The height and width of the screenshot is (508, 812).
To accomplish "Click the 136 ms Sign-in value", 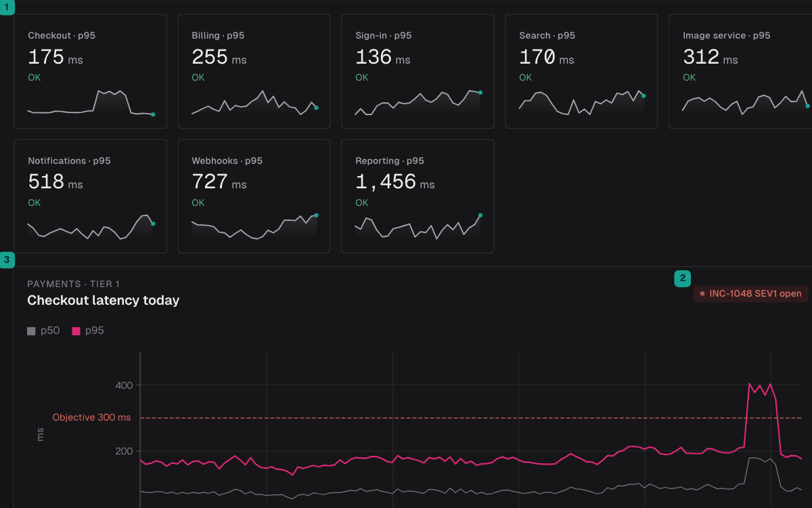I will [383, 57].
